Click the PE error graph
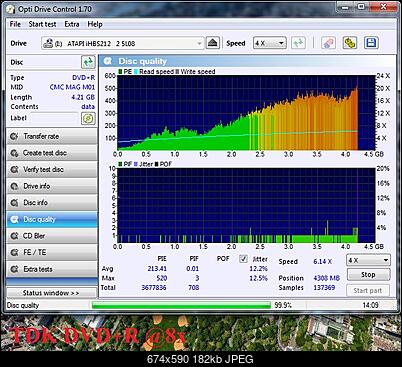The image size is (402, 367). [x=246, y=113]
